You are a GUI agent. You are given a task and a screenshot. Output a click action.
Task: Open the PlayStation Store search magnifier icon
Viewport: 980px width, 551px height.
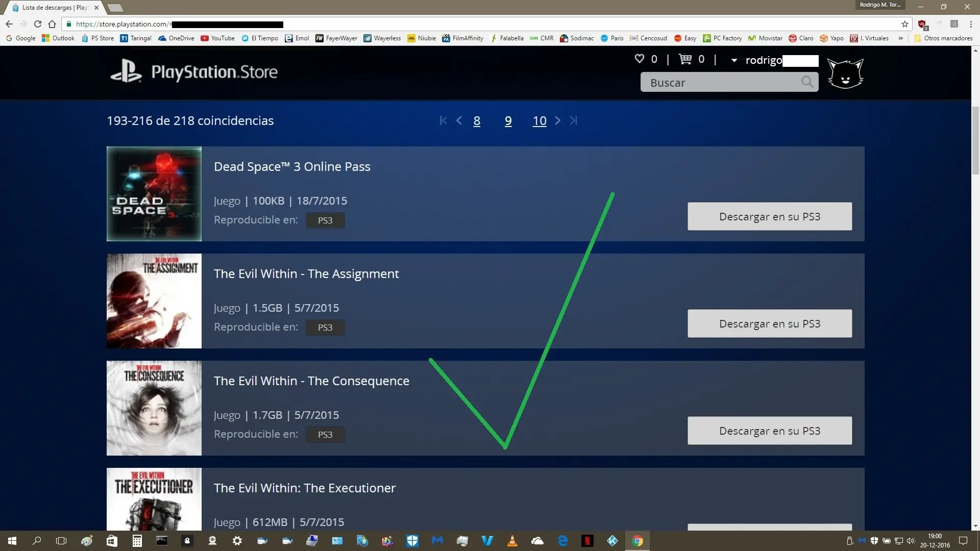click(807, 82)
